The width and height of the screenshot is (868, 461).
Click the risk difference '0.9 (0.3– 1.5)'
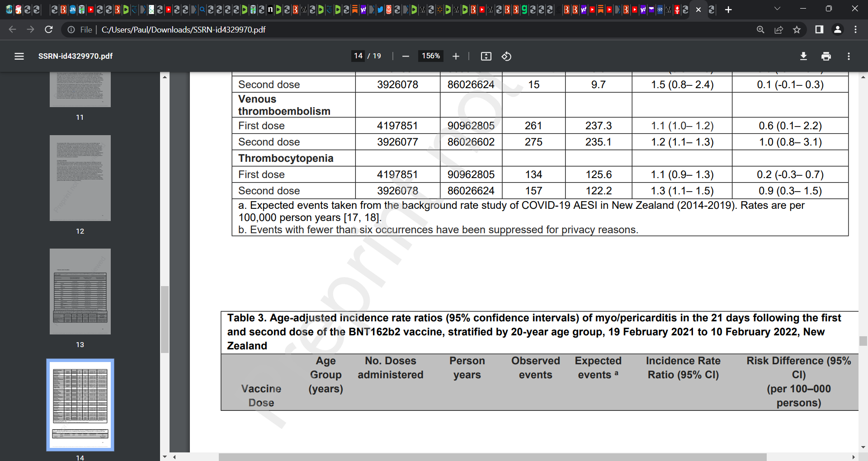pyautogui.click(x=790, y=191)
